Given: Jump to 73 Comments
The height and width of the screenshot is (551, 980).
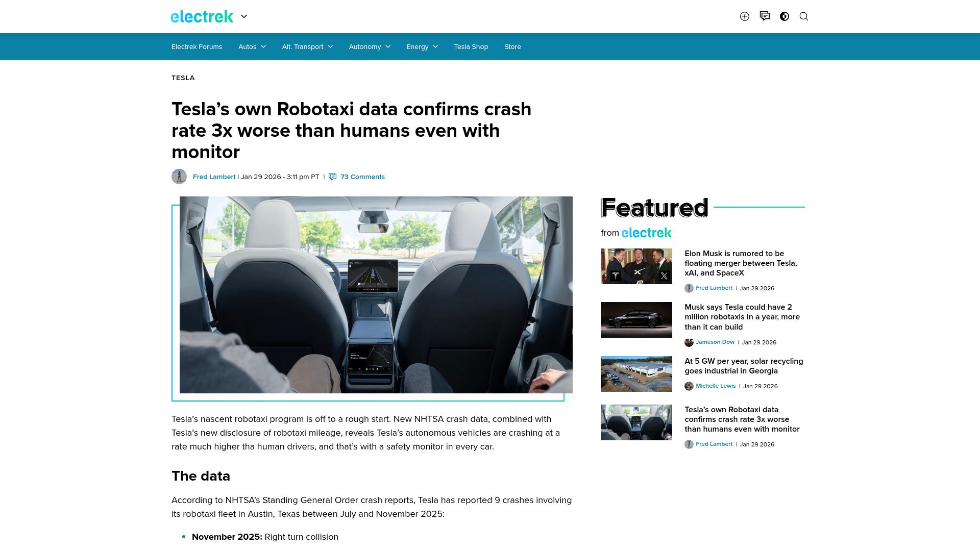Looking at the screenshot, I should click(x=362, y=177).
